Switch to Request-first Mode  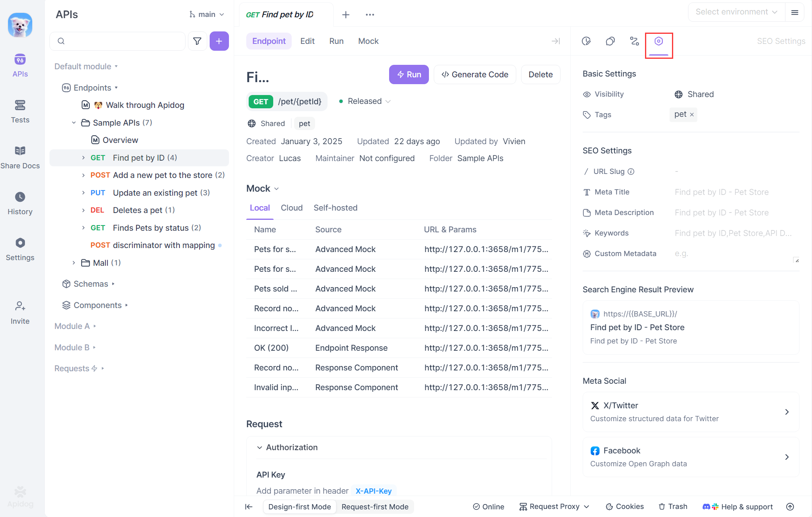click(375, 507)
